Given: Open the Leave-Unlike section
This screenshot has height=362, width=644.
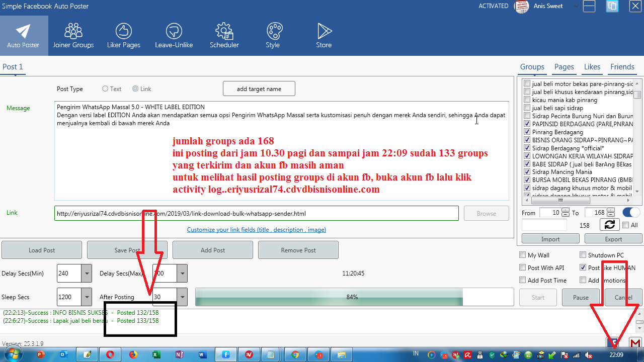Looking at the screenshot, I should (174, 35).
